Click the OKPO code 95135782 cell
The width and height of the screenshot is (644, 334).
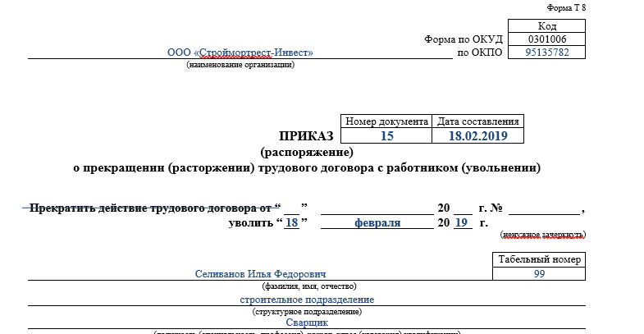click(x=546, y=53)
